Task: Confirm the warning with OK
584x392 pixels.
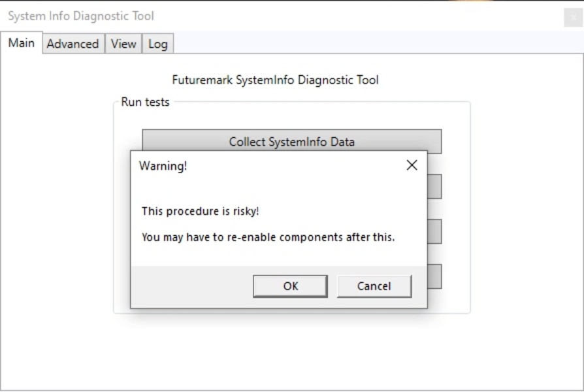Action: 291,286
